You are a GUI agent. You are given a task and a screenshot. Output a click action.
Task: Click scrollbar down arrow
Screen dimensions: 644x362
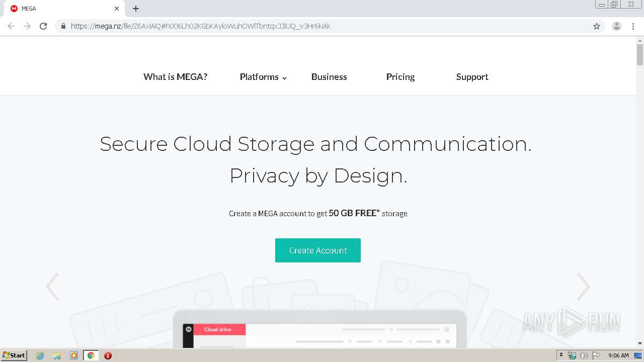click(x=640, y=343)
